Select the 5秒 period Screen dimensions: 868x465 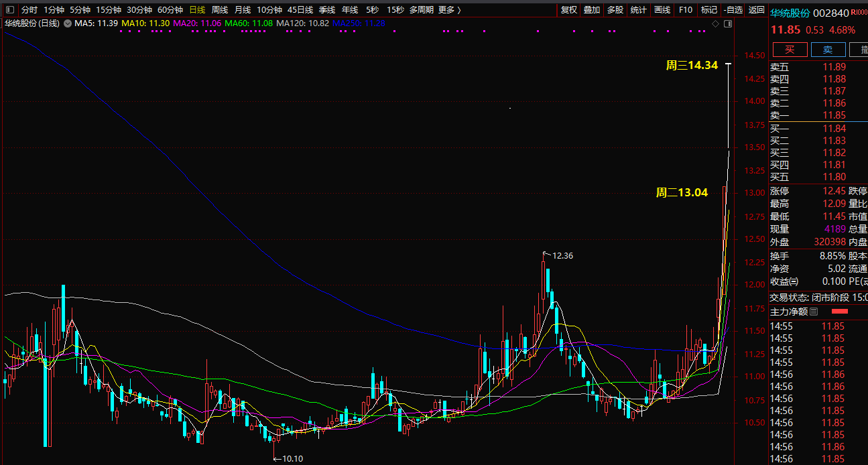(372, 10)
